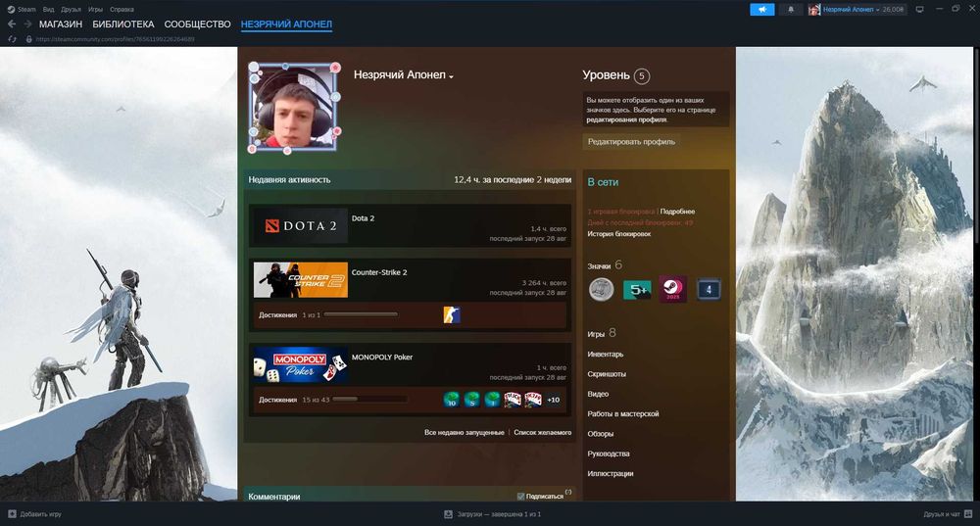Open Dota 2 game logo

(x=301, y=225)
